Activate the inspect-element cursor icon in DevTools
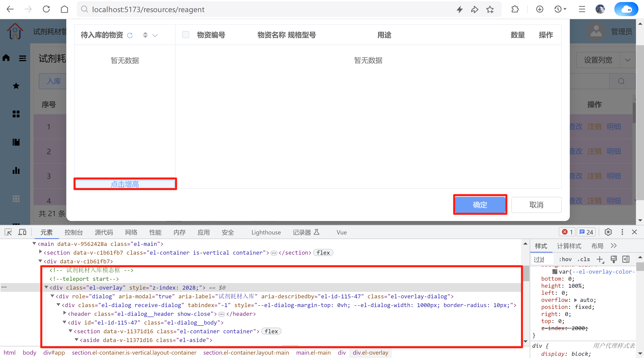Screen dimensions: 644x358 [x=8, y=232]
